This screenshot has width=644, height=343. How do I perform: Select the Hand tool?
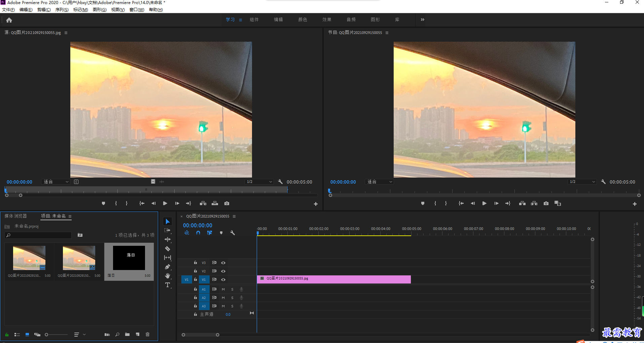click(168, 276)
